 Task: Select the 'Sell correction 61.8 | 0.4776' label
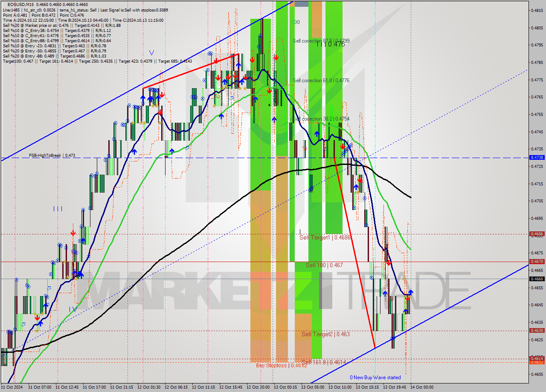pos(321,81)
